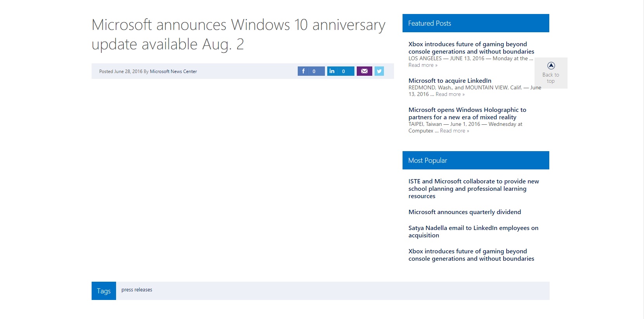Viewport: 644px width, 319px height.
Task: Open the Microsoft News Center author link
Action: (173, 71)
